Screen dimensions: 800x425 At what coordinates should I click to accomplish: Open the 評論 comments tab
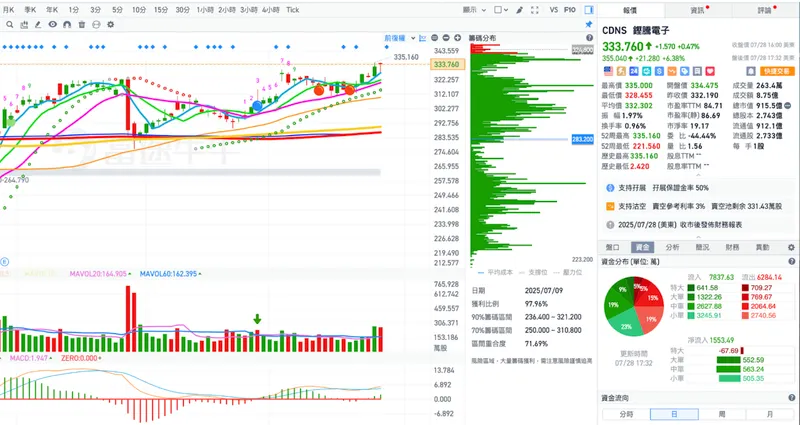(765, 10)
